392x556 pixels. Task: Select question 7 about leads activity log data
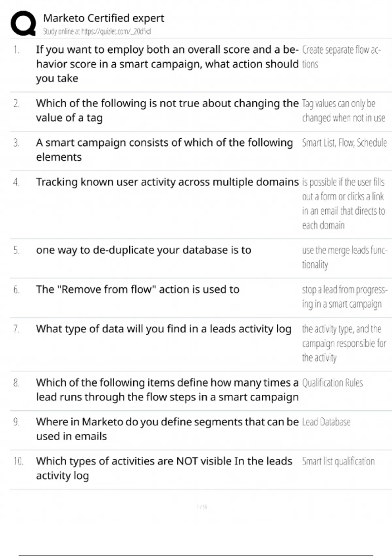tap(164, 329)
